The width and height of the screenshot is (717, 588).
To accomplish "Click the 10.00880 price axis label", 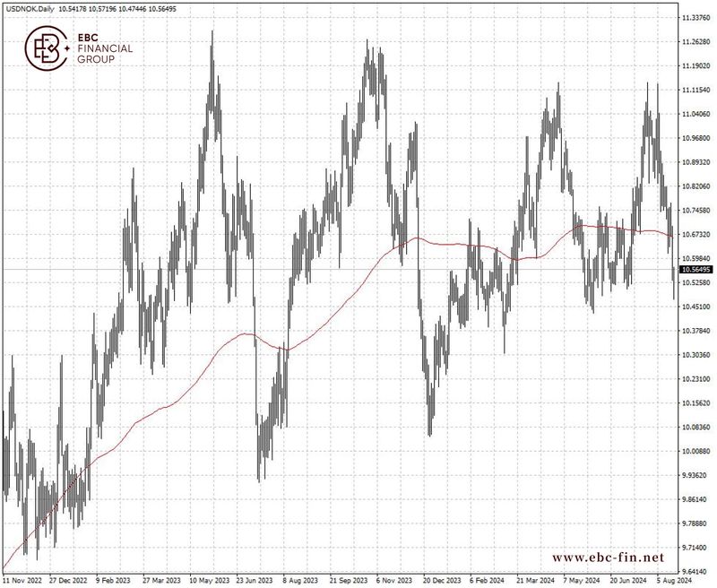I will coord(695,451).
